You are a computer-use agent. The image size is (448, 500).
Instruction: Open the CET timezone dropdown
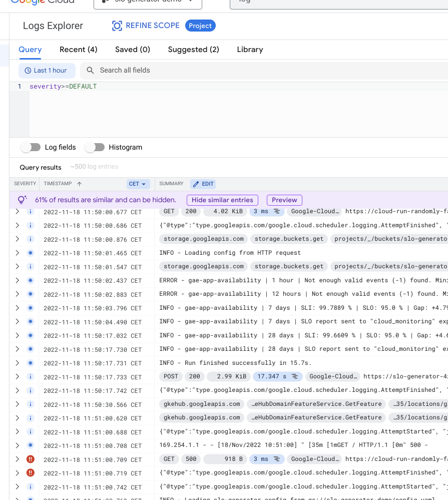(x=138, y=184)
